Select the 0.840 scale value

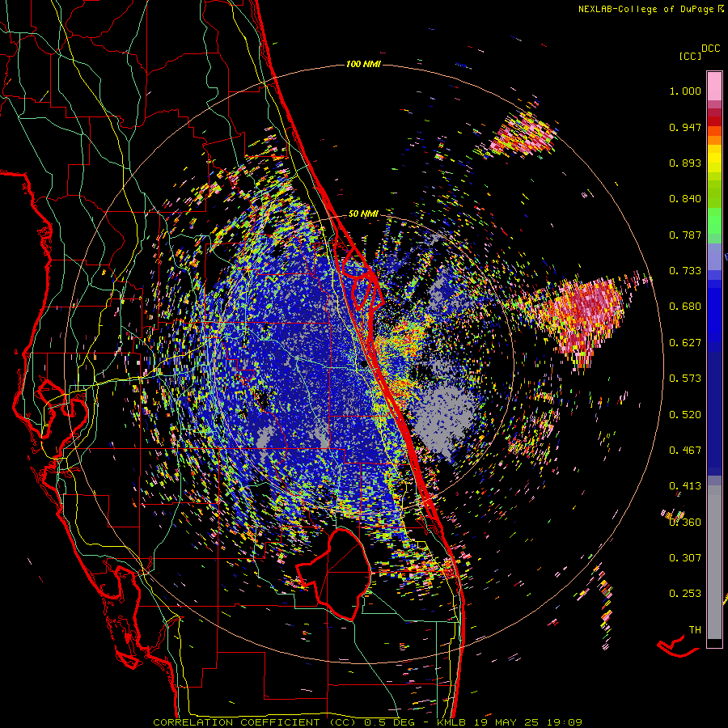pos(685,199)
